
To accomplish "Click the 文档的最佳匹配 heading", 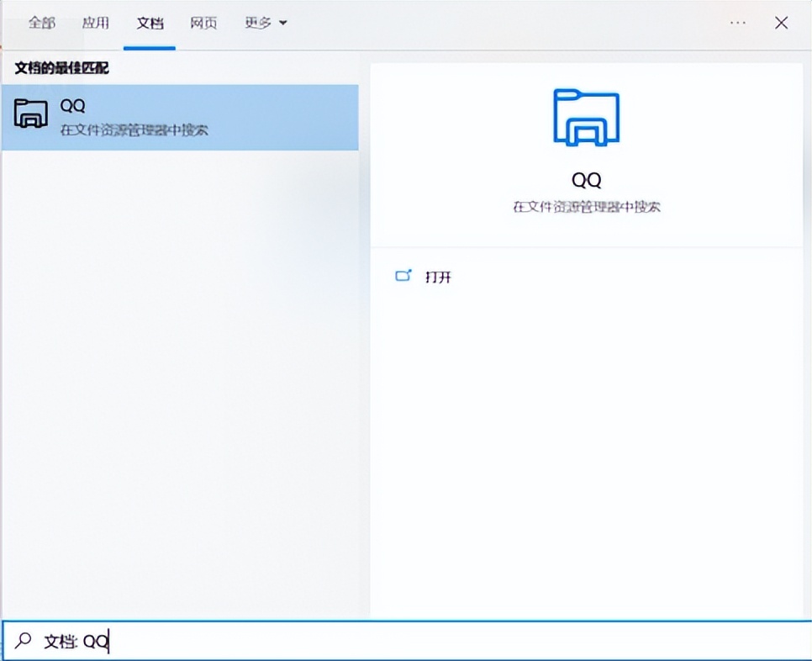I will (61, 68).
